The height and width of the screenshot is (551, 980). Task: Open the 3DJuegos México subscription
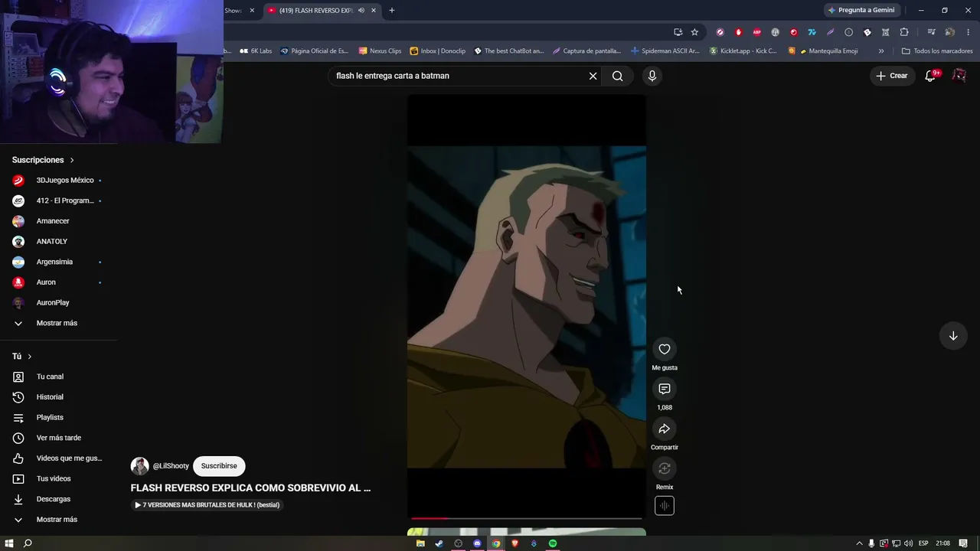58,181
